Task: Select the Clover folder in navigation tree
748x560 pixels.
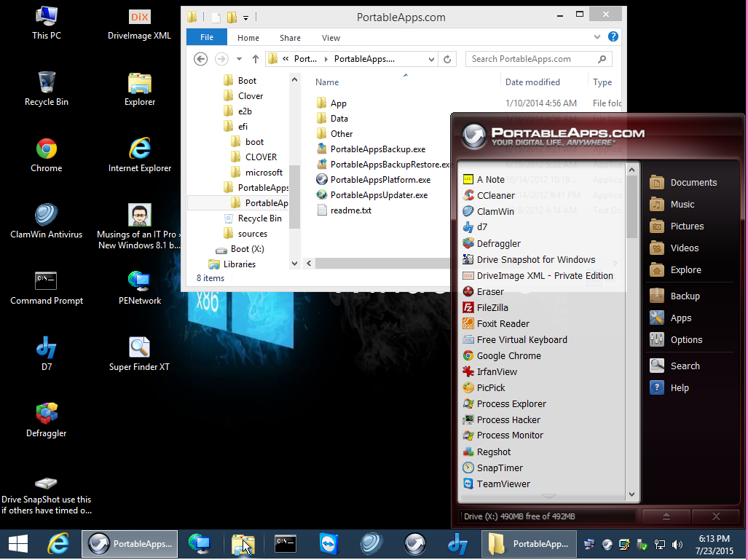Action: point(243,96)
